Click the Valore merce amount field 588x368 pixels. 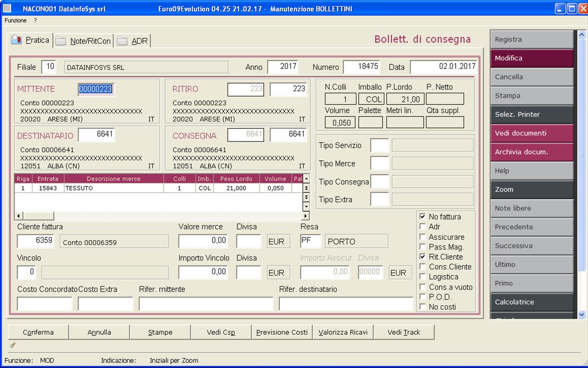[204, 241]
